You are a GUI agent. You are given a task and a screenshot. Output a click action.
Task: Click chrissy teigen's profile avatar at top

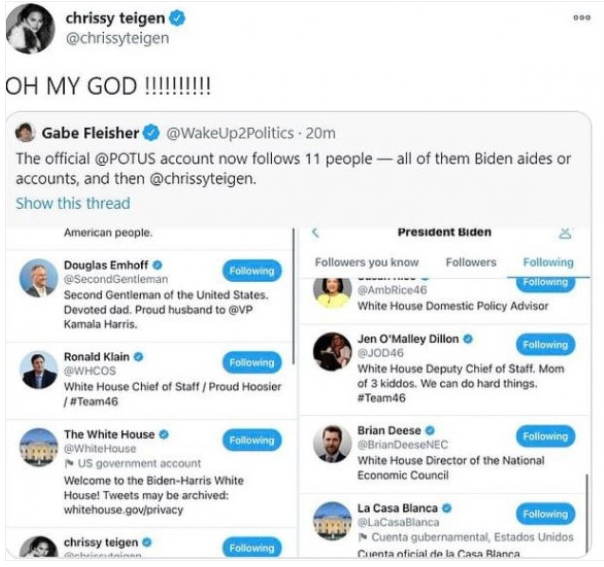pos(30,29)
